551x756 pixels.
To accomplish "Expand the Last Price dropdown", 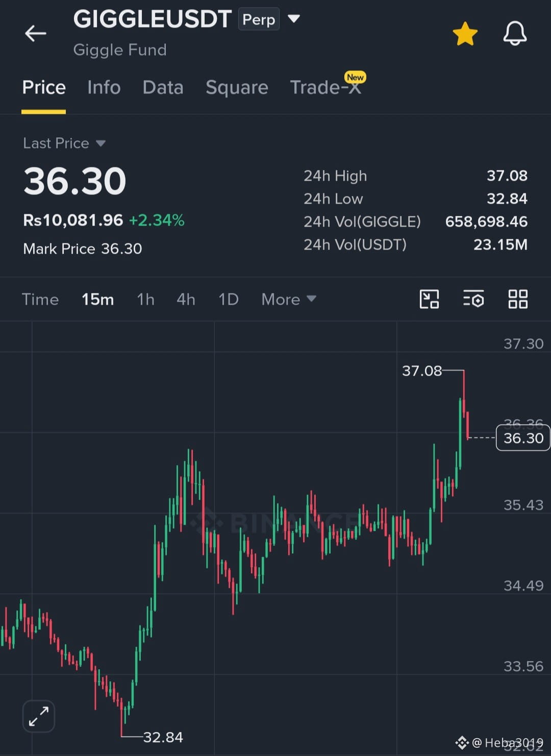I will click(64, 143).
